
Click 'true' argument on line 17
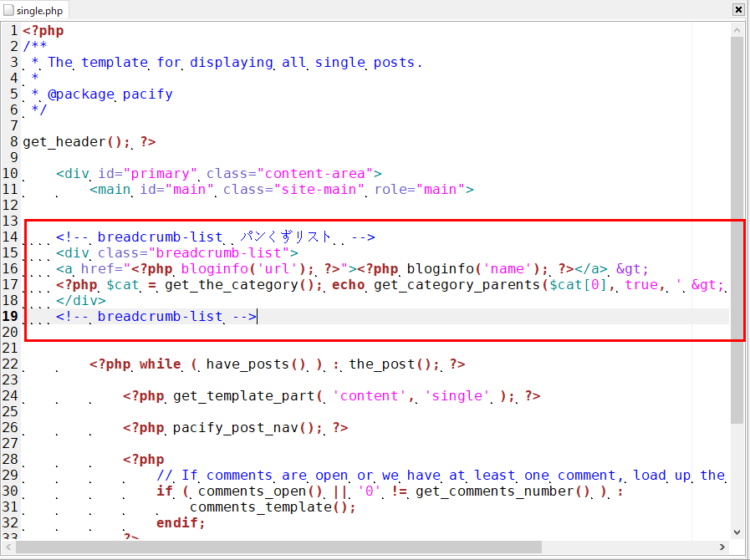pos(641,284)
